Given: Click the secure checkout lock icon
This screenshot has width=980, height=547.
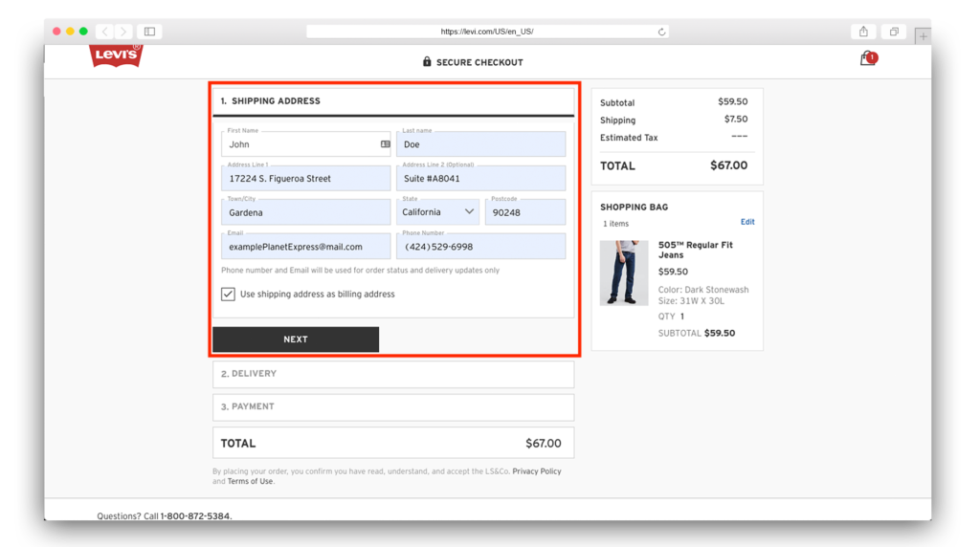Looking at the screenshot, I should click(x=427, y=61).
